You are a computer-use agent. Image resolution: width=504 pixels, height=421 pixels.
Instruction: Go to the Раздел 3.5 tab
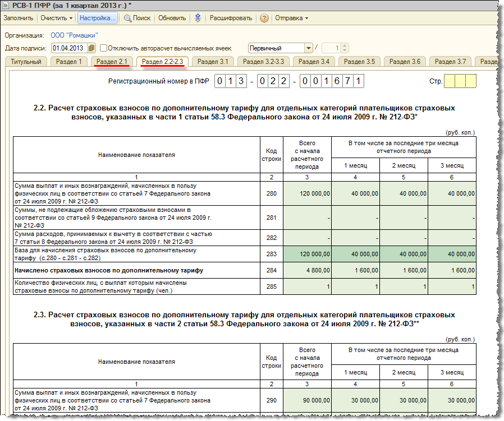[359, 62]
